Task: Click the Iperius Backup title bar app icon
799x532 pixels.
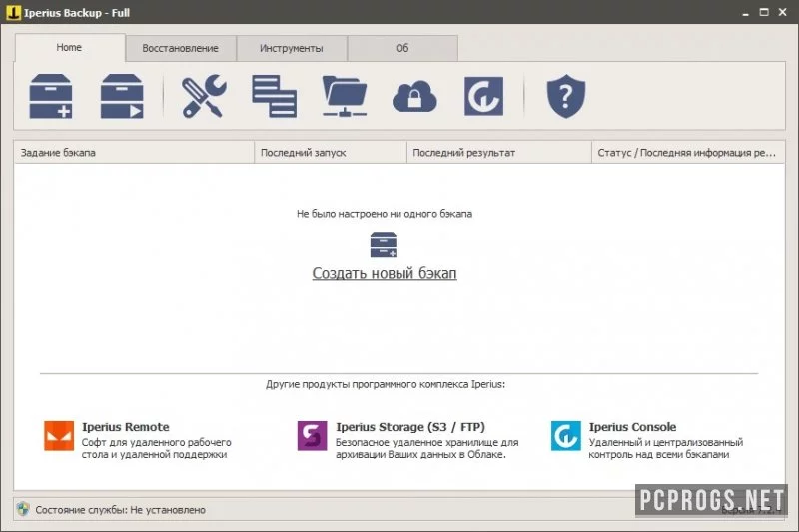Action: point(13,12)
